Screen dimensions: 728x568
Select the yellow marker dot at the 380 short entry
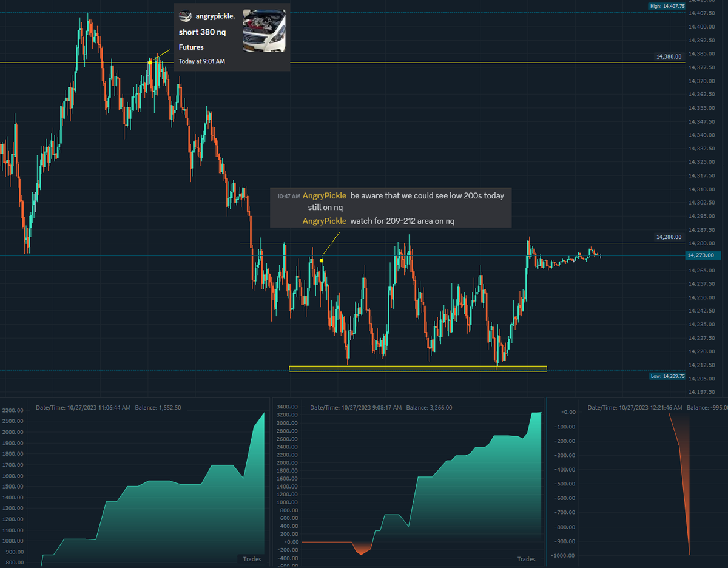click(x=150, y=62)
